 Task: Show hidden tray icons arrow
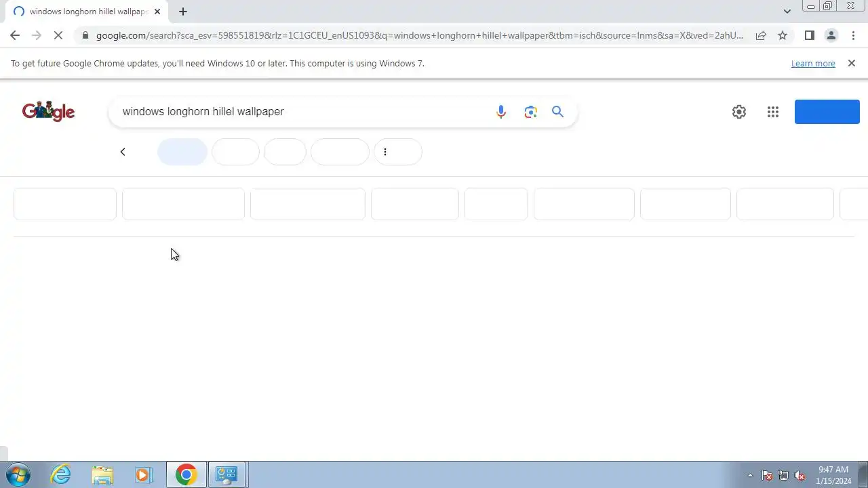point(750,475)
